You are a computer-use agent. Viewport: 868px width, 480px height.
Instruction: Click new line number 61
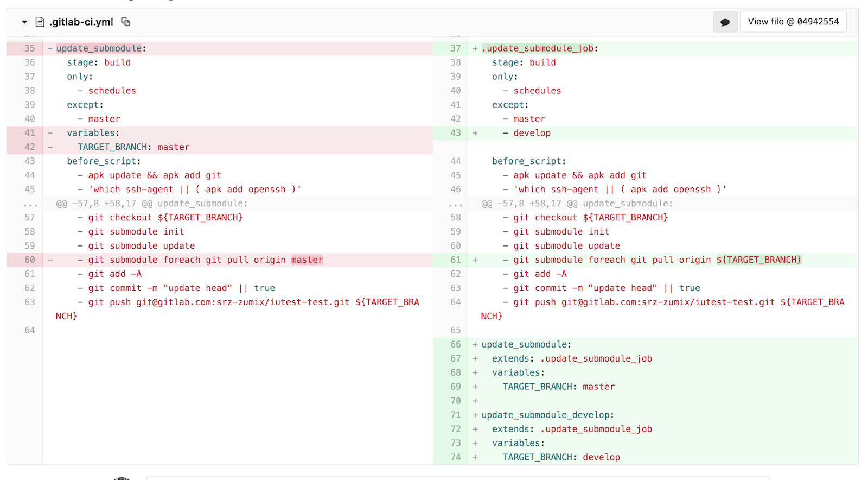pos(456,260)
